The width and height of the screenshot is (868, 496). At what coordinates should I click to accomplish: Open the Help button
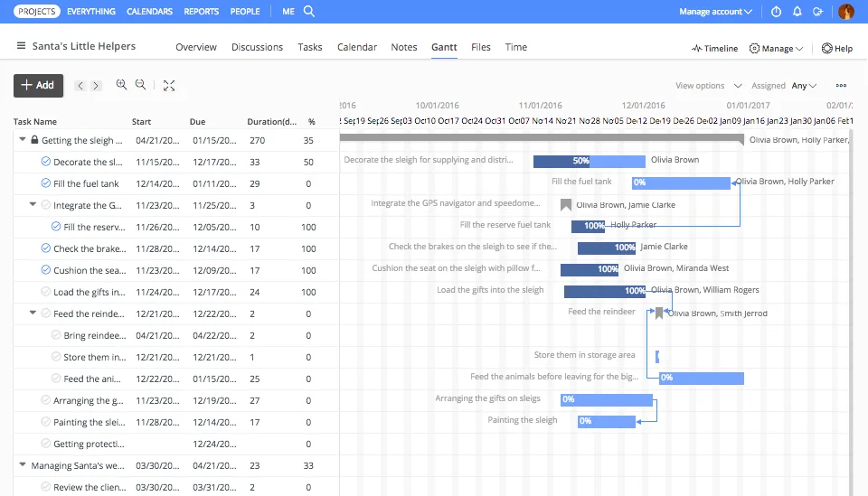(x=836, y=48)
